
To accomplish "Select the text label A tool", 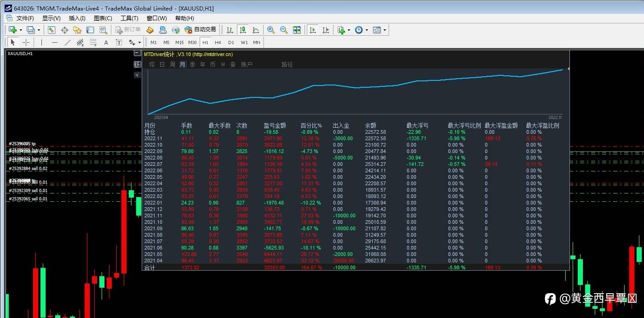I will coord(106,42).
